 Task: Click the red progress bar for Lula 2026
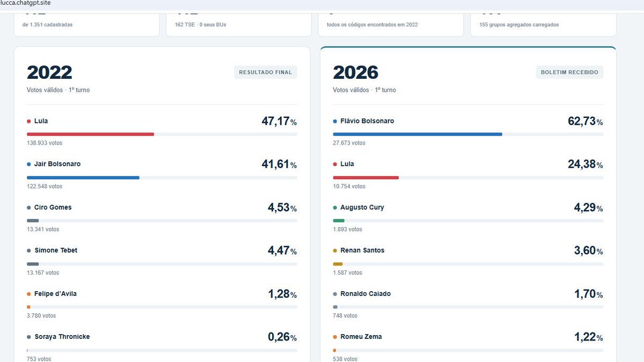click(366, 177)
